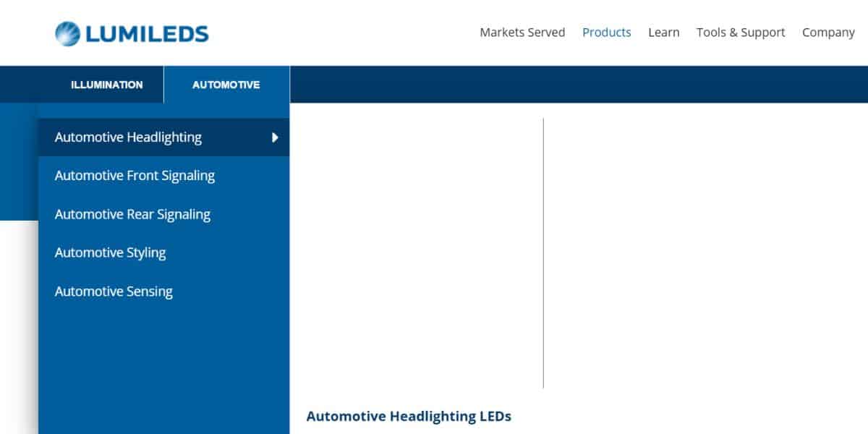Open the Company menu
The height and width of the screenshot is (434, 868).
tap(828, 33)
